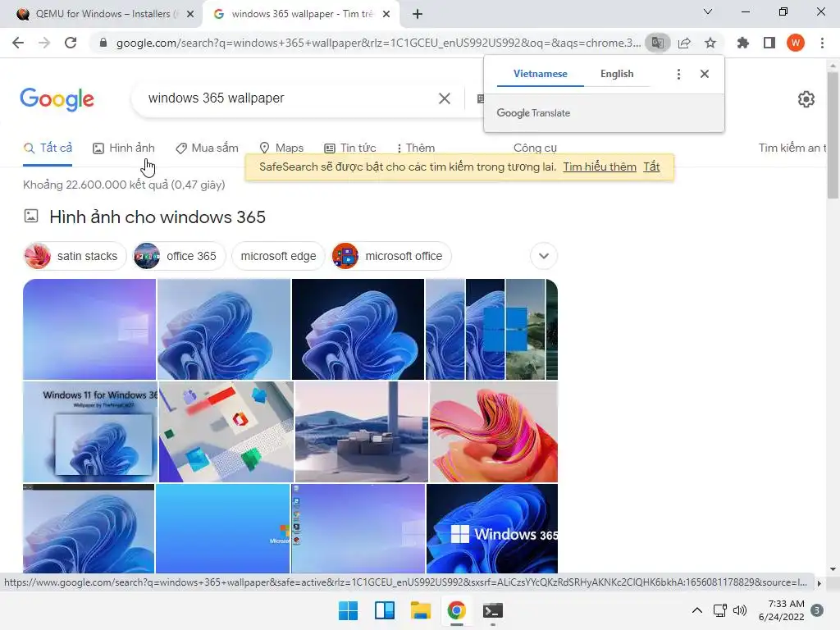The height and width of the screenshot is (630, 840).
Task: Open the pink satin swirl wallpaper thumbnail
Action: coord(493,431)
